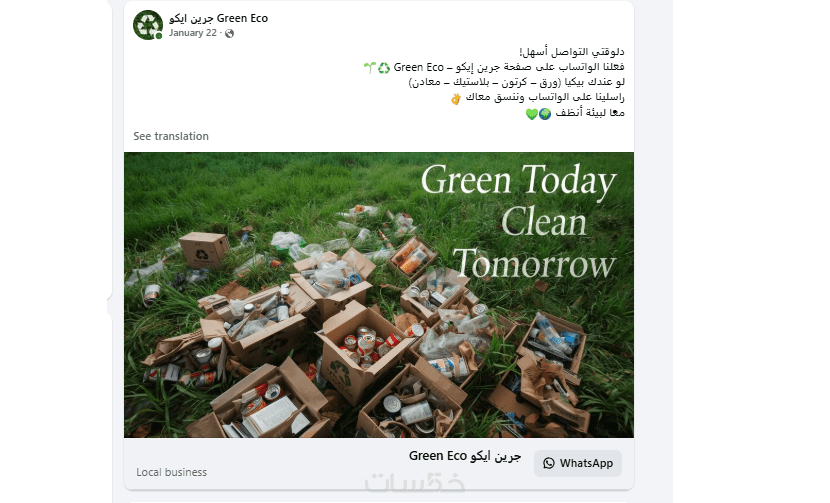830x503 pixels.
Task: Click See translation
Action: (171, 136)
